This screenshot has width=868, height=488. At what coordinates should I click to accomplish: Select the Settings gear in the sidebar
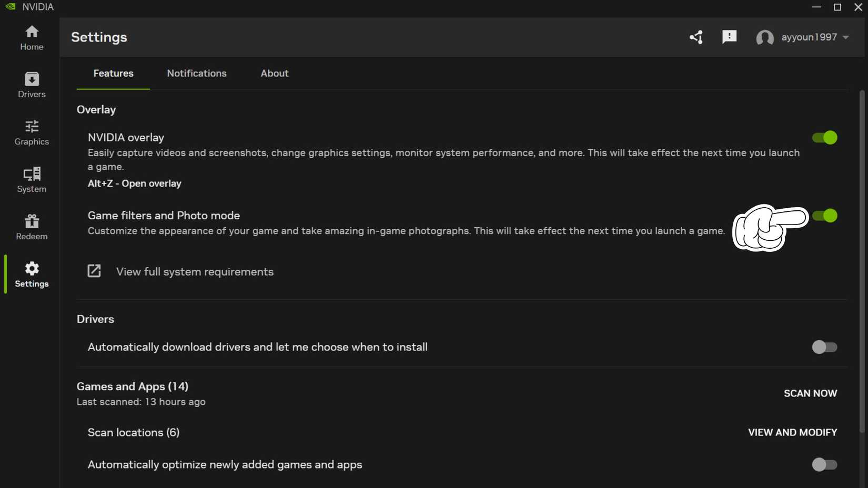coord(32,274)
